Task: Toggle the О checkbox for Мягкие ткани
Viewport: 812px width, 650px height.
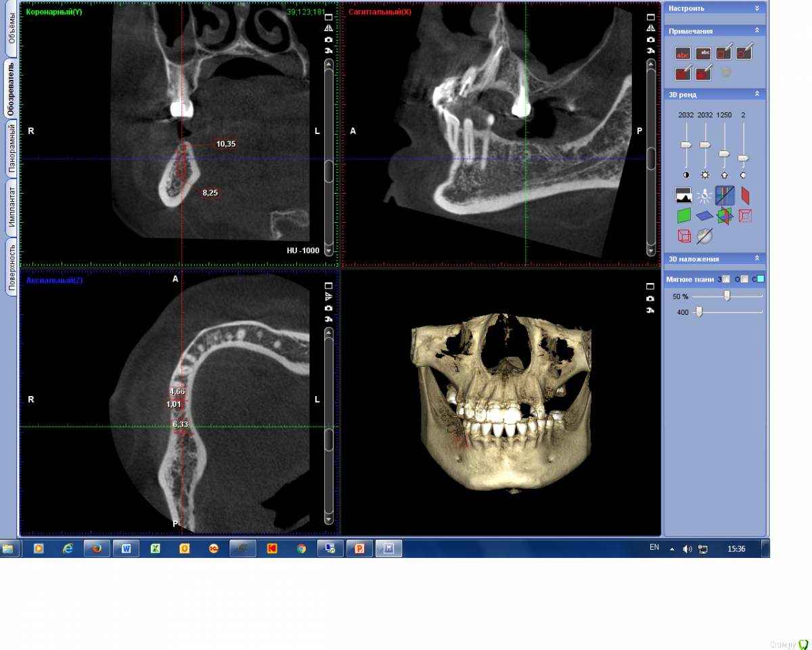Action: coord(744,279)
